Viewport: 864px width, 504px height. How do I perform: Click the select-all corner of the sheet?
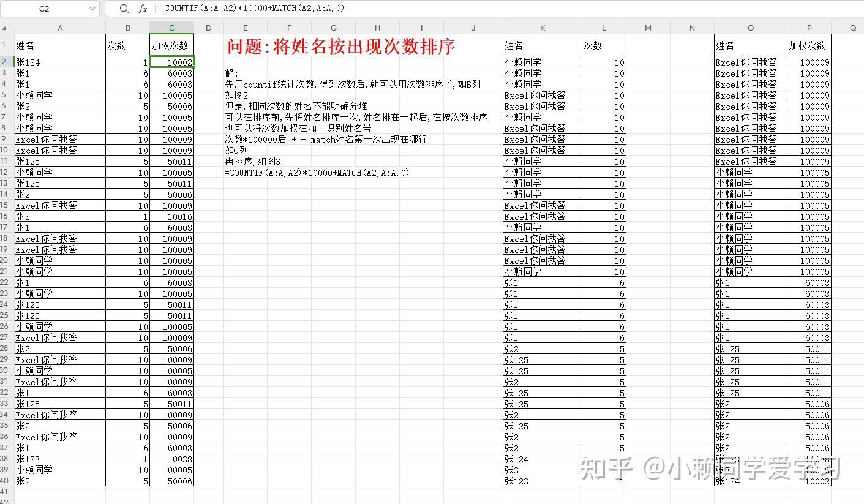click(5, 28)
